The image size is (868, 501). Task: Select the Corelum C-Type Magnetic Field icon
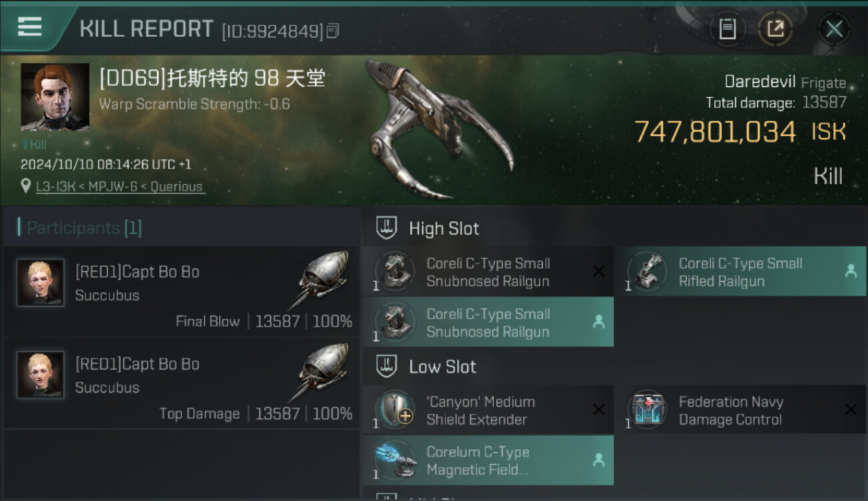pos(395,460)
